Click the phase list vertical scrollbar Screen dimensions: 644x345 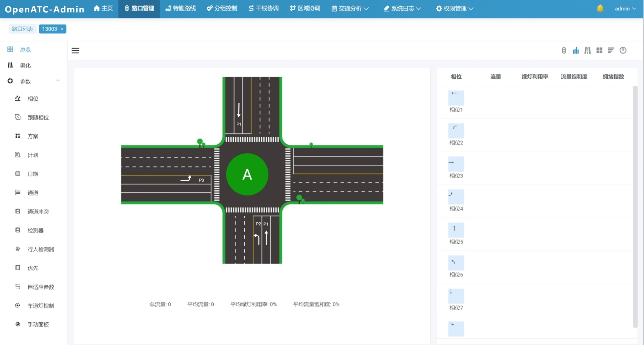tap(635, 207)
